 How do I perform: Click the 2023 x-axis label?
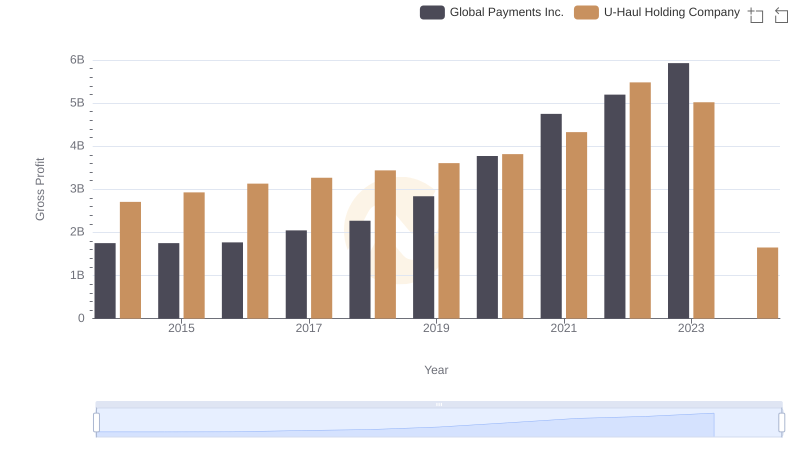(x=691, y=328)
